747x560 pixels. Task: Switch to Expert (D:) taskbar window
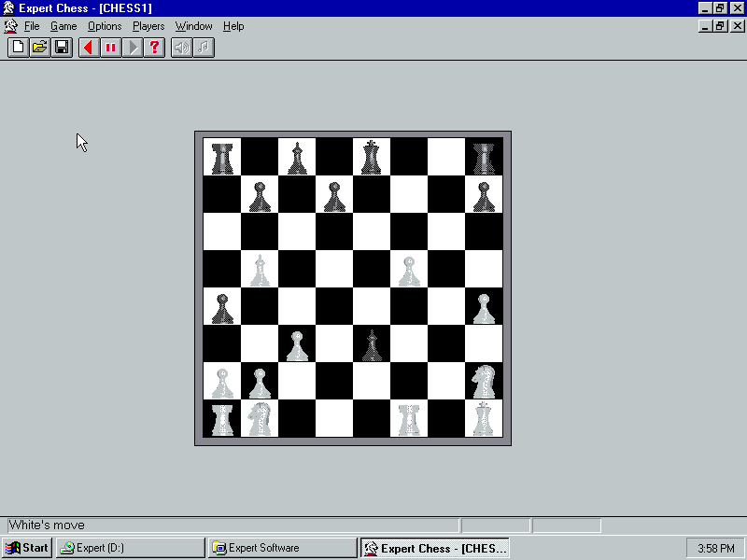130,548
